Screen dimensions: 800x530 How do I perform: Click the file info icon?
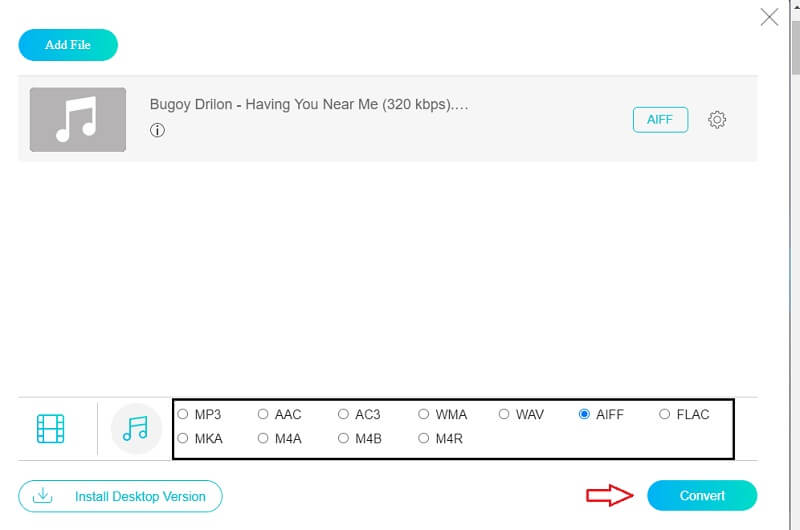point(157,130)
